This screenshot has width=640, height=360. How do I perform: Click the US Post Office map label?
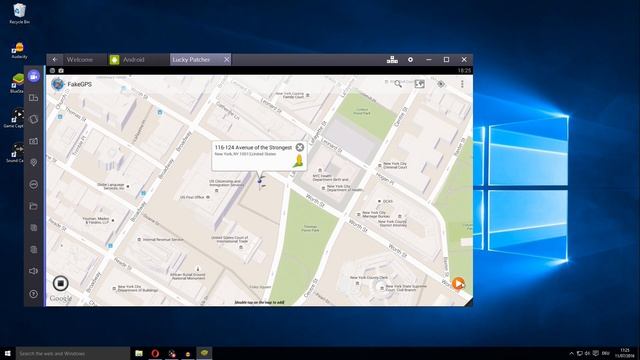tap(192, 197)
